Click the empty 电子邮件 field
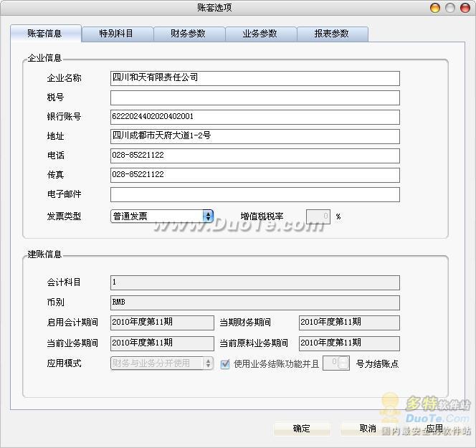Image resolution: width=476 pixels, height=448 pixels. (255, 194)
